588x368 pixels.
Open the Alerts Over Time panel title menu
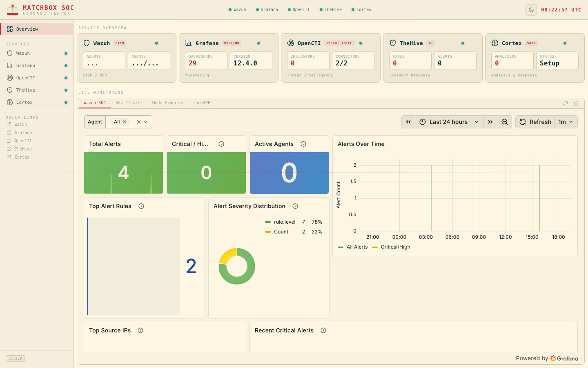pos(361,144)
